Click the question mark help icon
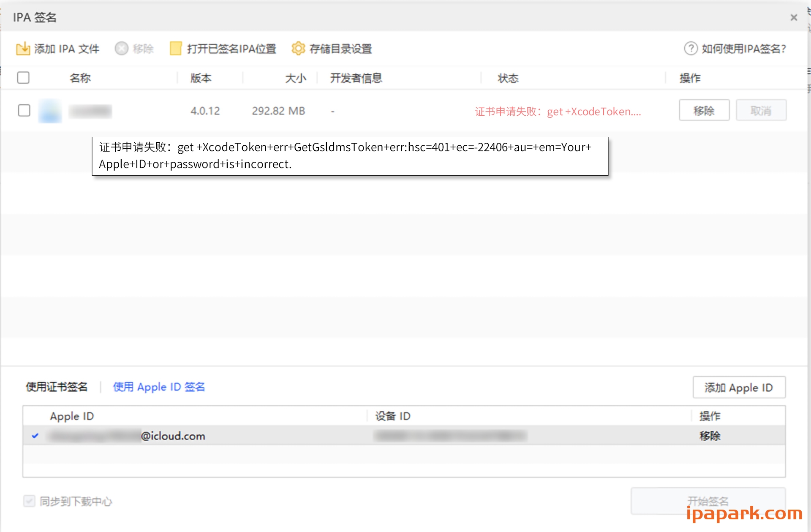The height and width of the screenshot is (532, 811). [x=690, y=48]
